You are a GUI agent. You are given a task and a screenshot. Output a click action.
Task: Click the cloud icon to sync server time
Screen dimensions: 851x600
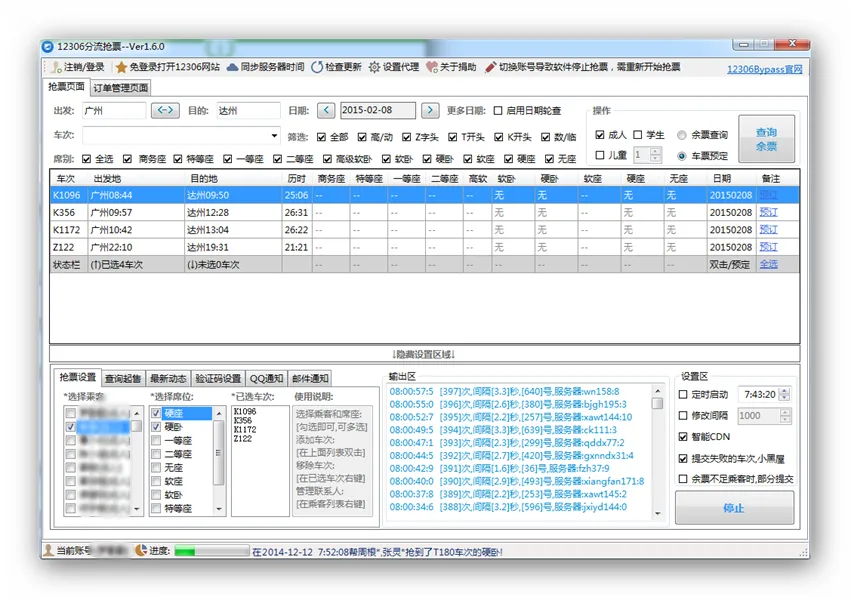tap(232, 68)
